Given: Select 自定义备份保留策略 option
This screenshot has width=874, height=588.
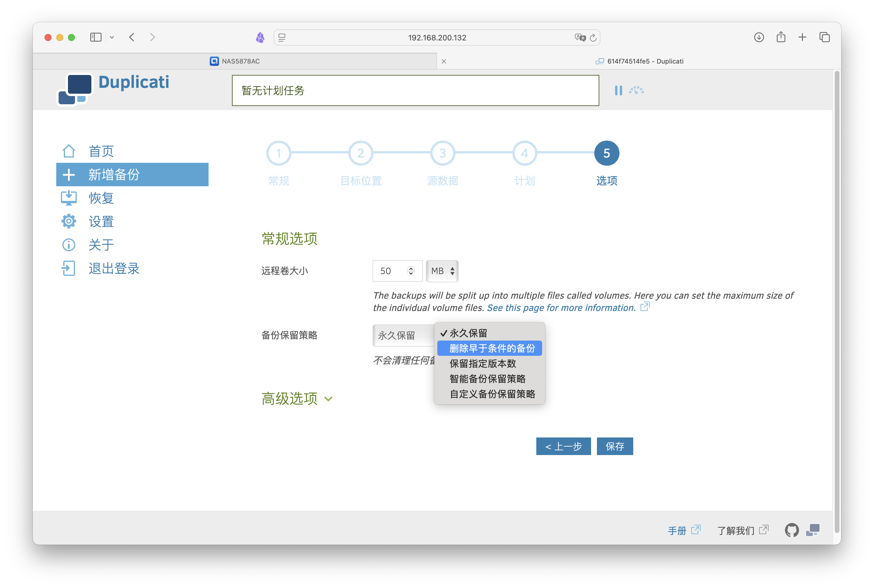Looking at the screenshot, I should point(489,394).
